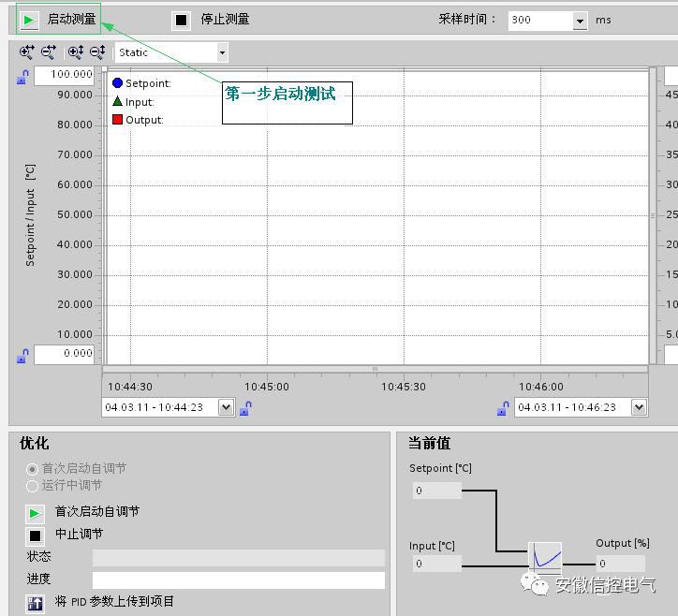The height and width of the screenshot is (616, 678).
Task: Zoom out on the time axis
Action: click(x=49, y=52)
